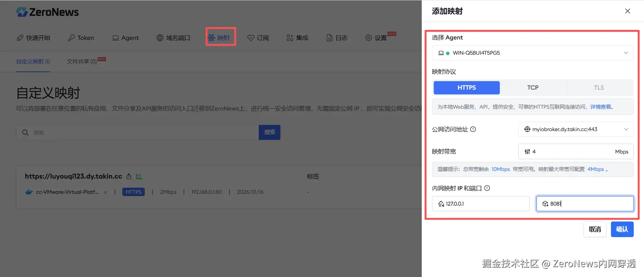Click the 2Mbps value in the mapping row
This screenshot has width=644, height=277.
click(168, 192)
